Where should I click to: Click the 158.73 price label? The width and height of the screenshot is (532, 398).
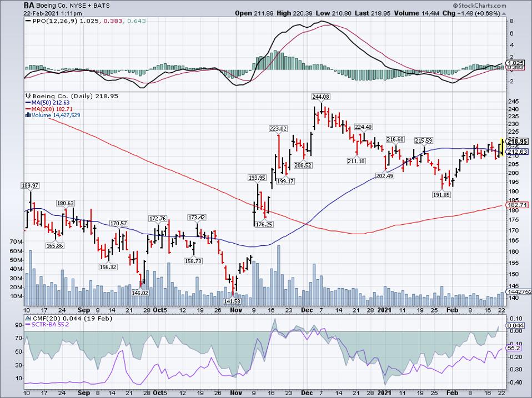(x=193, y=261)
